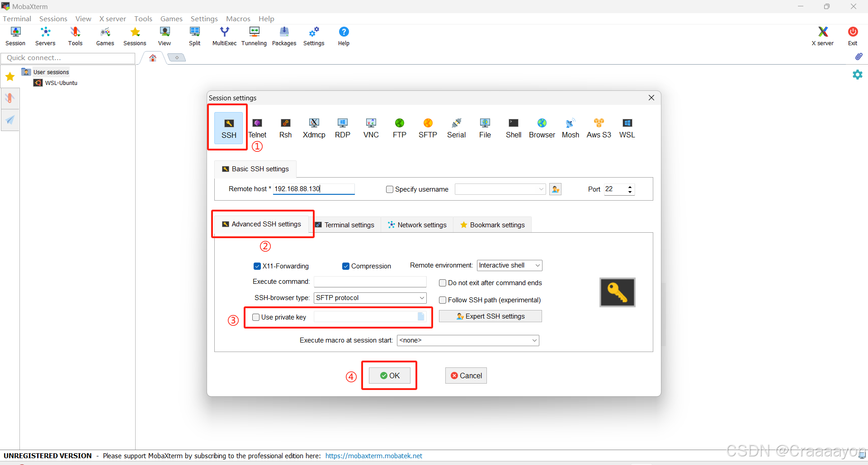Open the Session toolbar icon
This screenshot has width=868, height=465.
tap(15, 36)
